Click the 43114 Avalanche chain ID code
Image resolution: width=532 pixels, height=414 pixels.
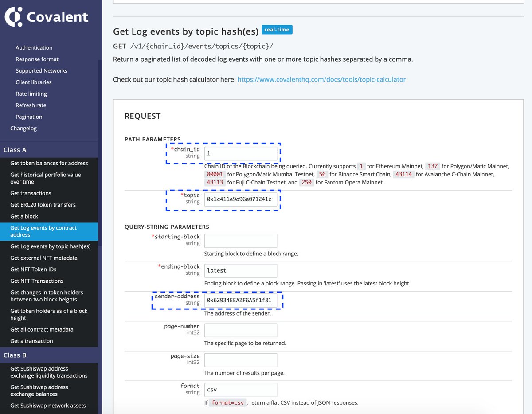click(x=403, y=174)
